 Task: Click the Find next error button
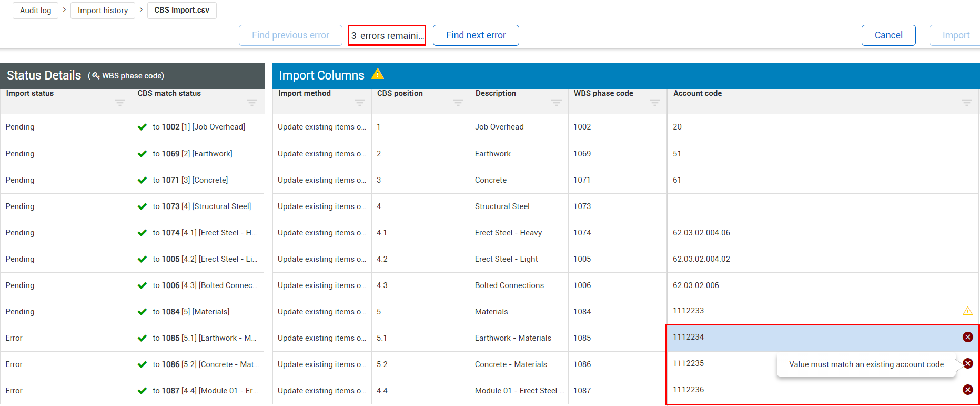tap(476, 35)
